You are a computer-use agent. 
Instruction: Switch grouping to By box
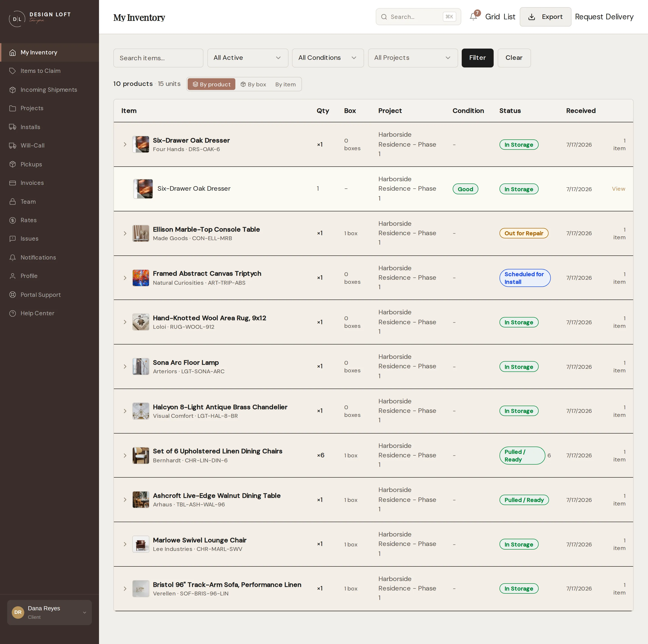click(253, 84)
